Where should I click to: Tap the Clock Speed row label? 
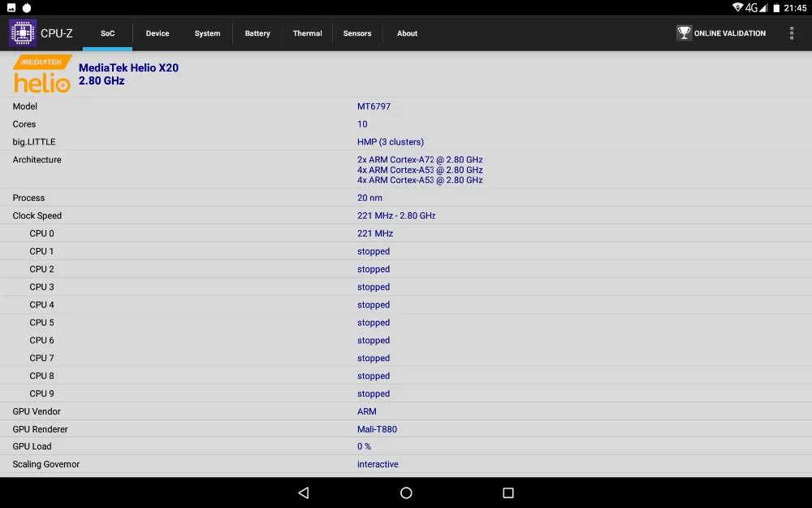click(37, 215)
